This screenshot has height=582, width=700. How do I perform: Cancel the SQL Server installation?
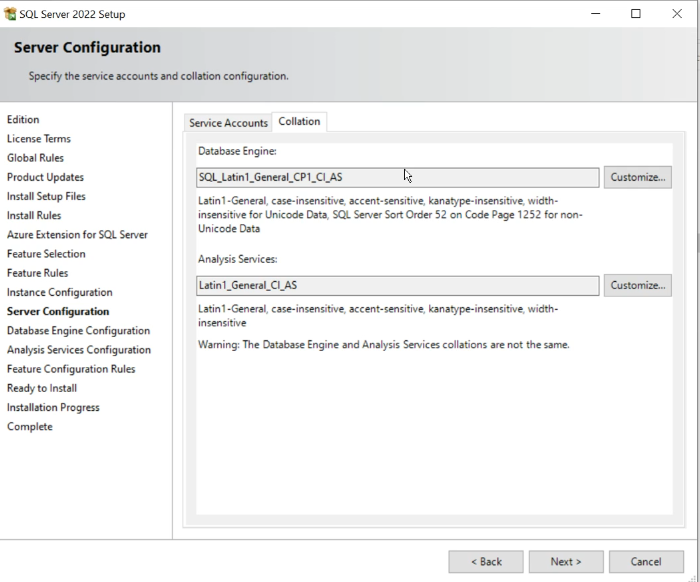coord(646,561)
